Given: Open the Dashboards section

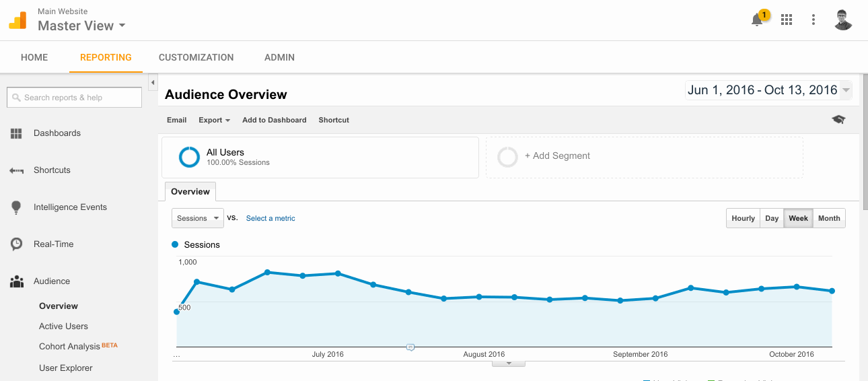Looking at the screenshot, I should 57,133.
